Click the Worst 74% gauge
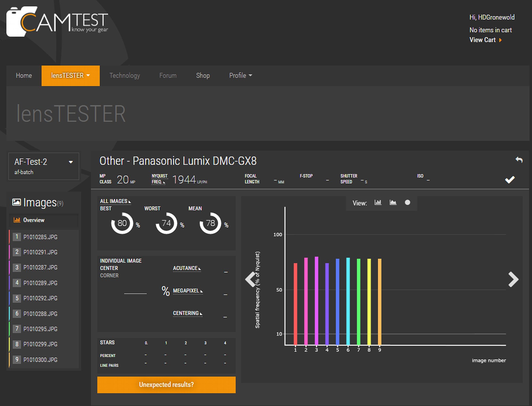Viewport: 532px width, 406px height. [166, 223]
